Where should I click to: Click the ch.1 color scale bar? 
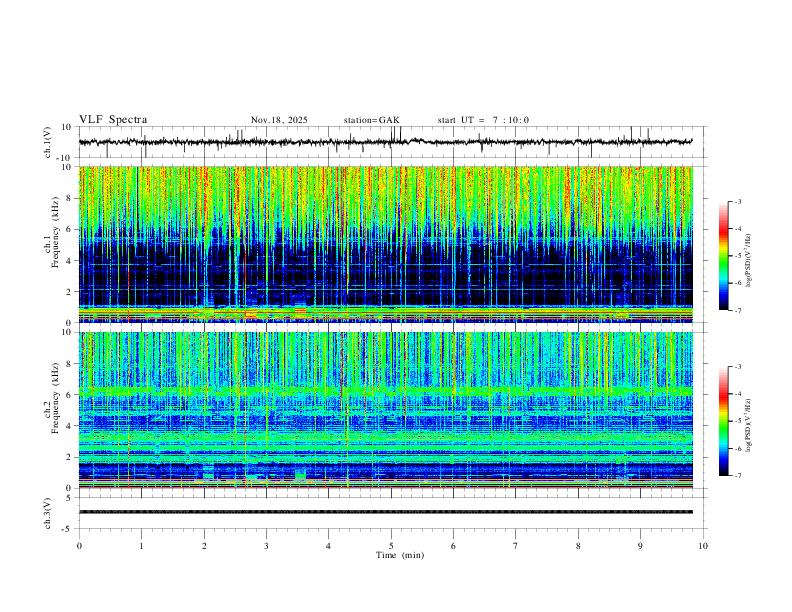point(723,256)
